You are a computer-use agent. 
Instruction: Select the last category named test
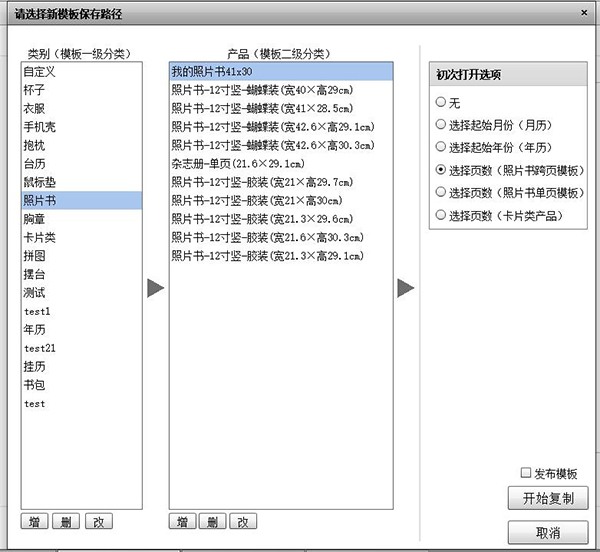coord(82,403)
